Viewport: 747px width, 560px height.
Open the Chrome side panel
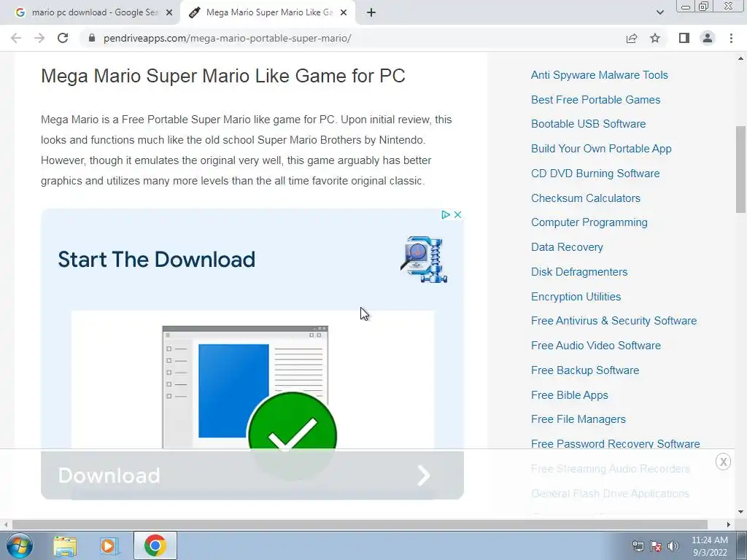684,38
